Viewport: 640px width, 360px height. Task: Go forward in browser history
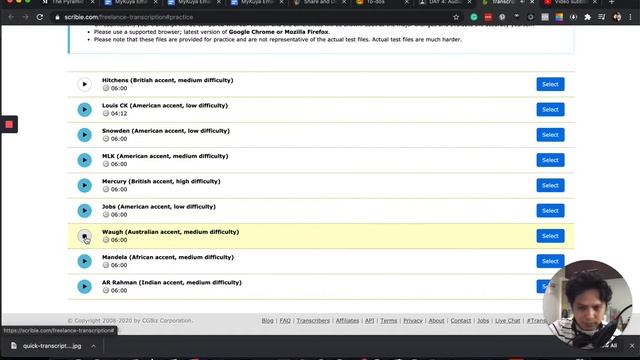pyautogui.click(x=25, y=17)
